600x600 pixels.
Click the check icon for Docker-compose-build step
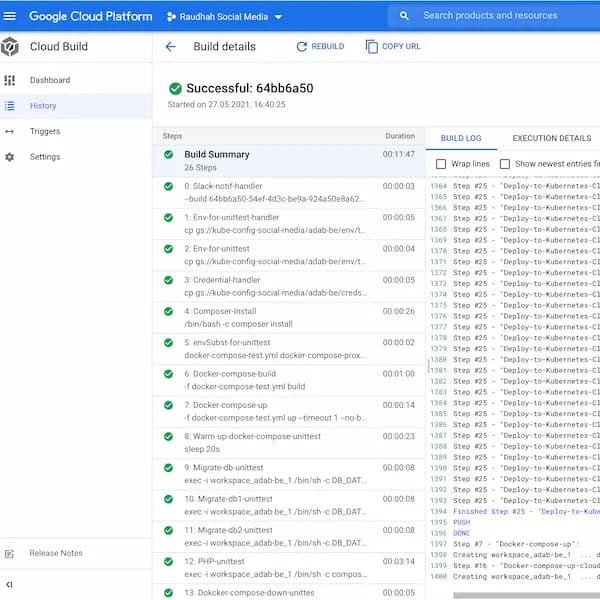pos(168,373)
